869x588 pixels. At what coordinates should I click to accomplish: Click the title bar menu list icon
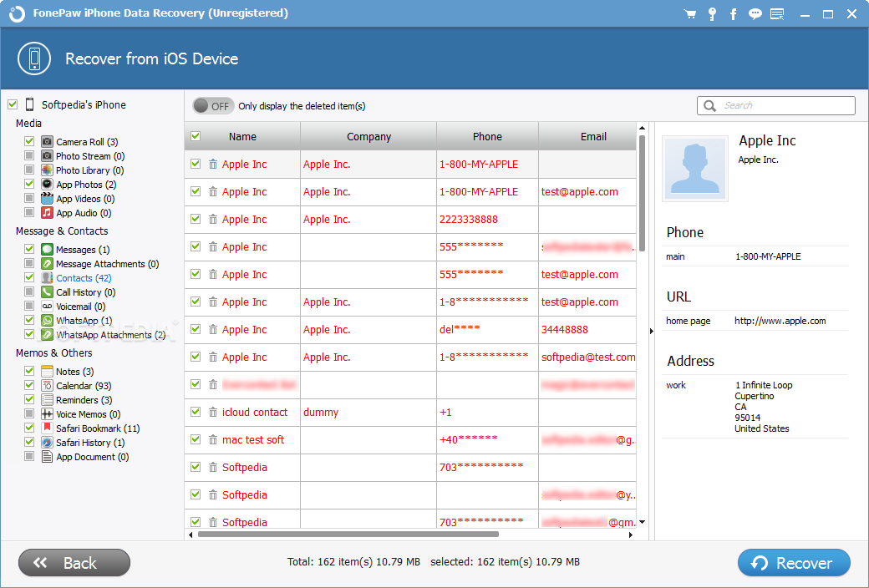tap(778, 14)
